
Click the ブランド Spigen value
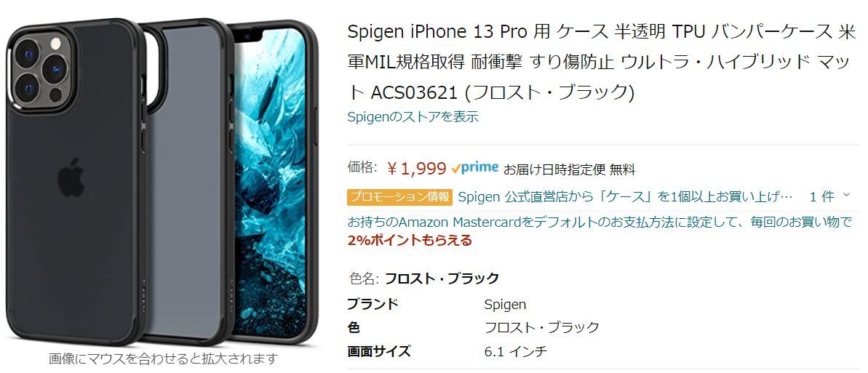pyautogui.click(x=505, y=305)
